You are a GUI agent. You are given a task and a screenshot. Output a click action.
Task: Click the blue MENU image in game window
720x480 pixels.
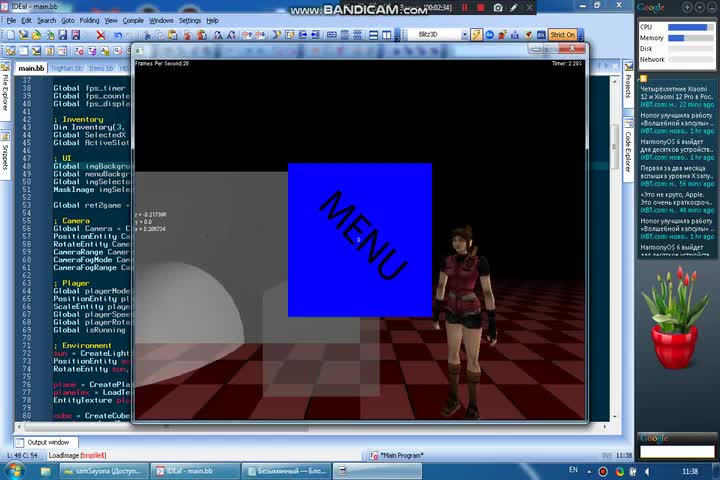pyautogui.click(x=360, y=240)
